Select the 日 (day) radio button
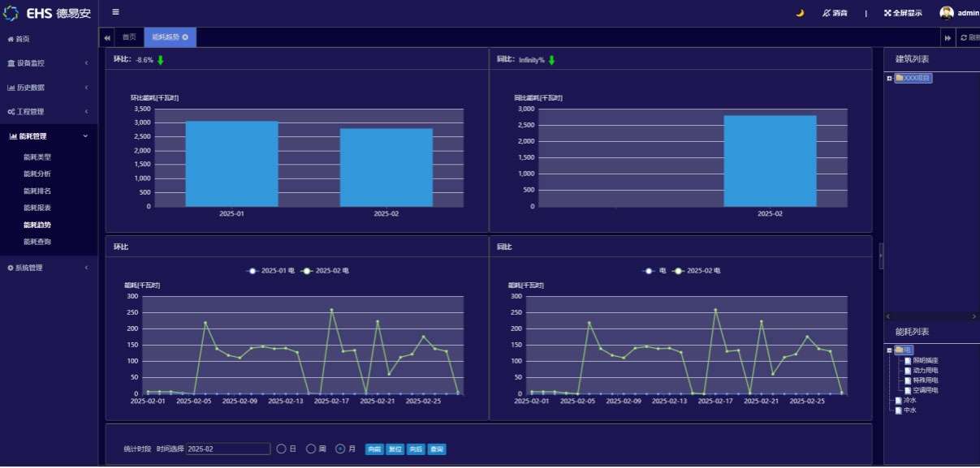Viewport: 980px width, 468px height. coord(282,449)
